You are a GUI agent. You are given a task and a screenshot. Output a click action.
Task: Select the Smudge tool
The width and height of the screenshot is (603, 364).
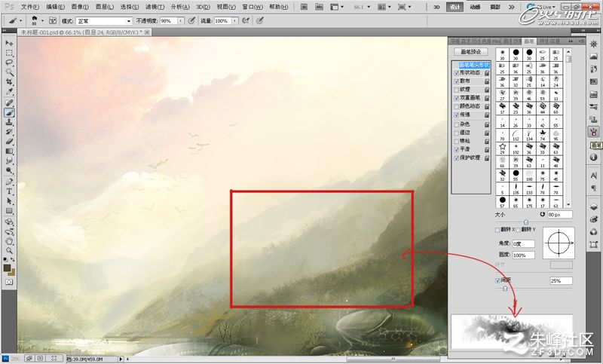tap(9, 161)
